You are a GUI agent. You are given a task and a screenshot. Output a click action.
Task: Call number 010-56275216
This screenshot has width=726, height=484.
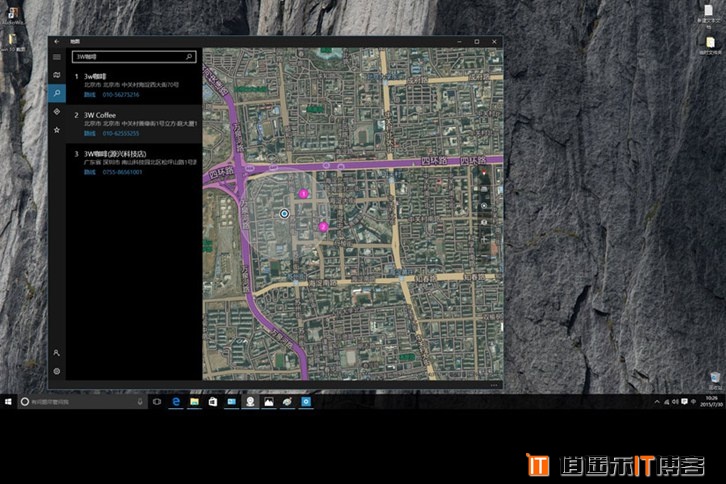(x=121, y=94)
